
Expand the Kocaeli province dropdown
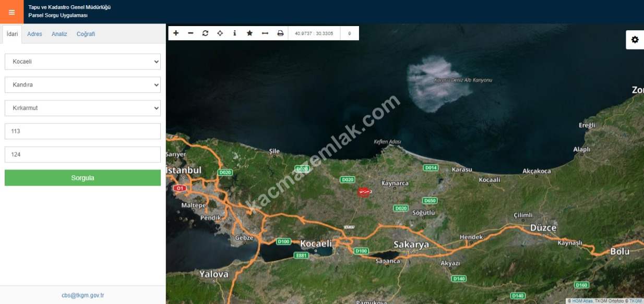tap(82, 62)
